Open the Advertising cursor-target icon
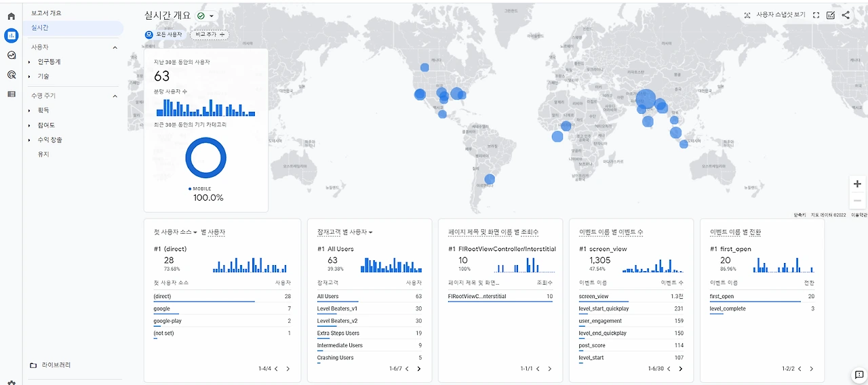The width and height of the screenshot is (868, 385). click(11, 75)
